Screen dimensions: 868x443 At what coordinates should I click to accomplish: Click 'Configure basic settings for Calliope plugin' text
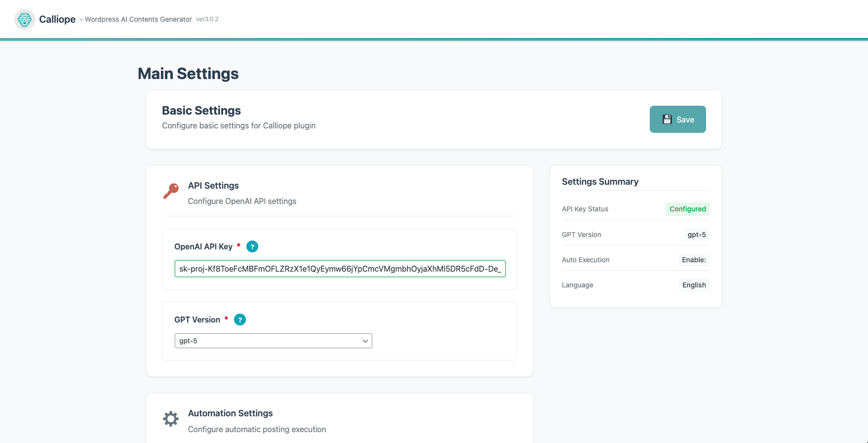click(x=239, y=125)
